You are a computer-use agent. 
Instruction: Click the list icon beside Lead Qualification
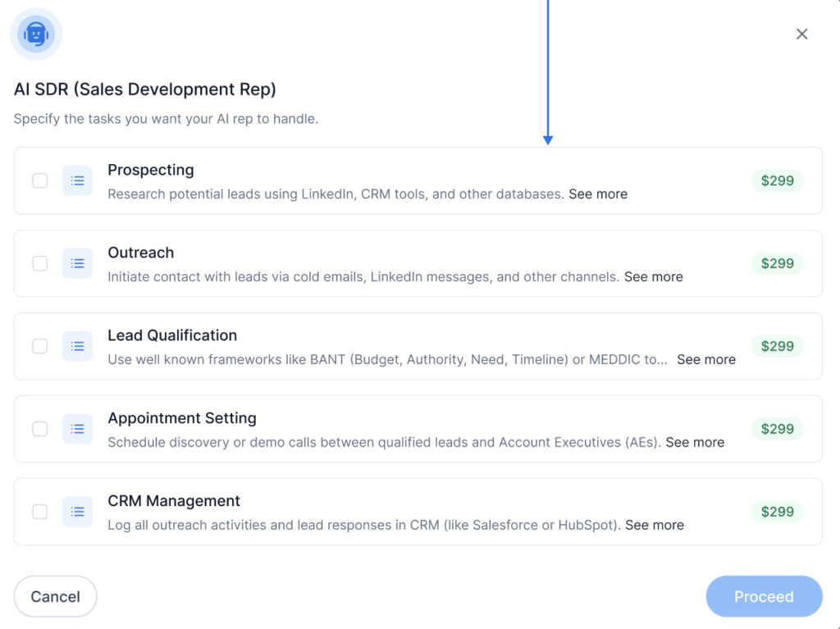point(78,346)
